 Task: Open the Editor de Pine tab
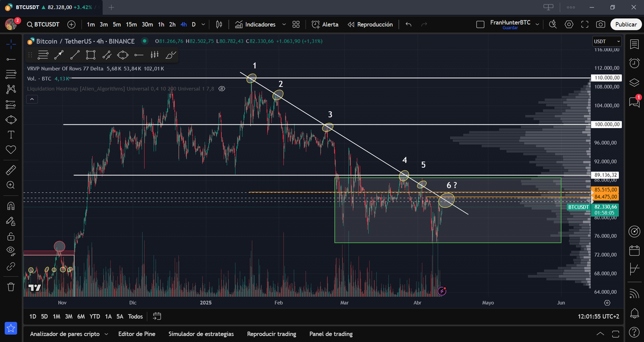136,334
